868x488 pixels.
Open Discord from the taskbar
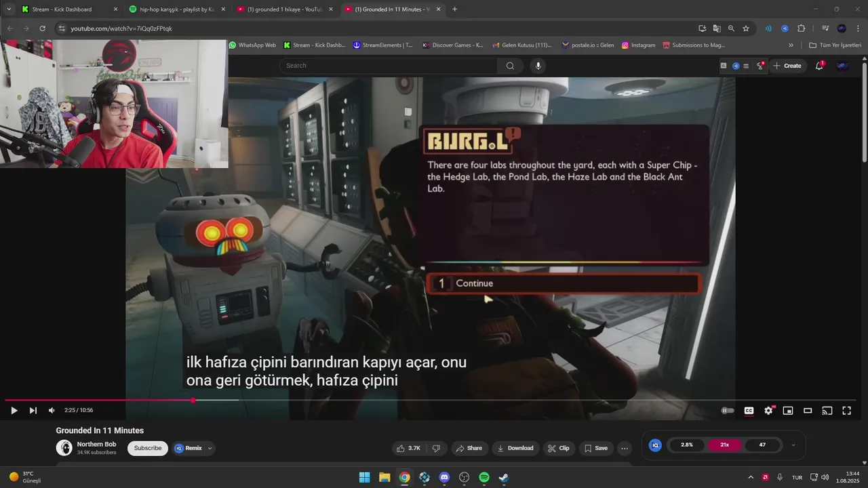444,477
